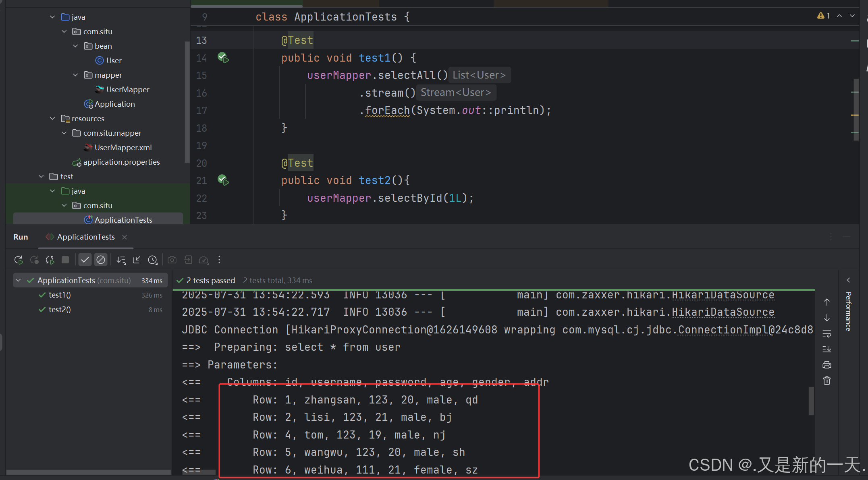This screenshot has height=480, width=868.
Task: Collapse the test folder
Action: tap(41, 176)
